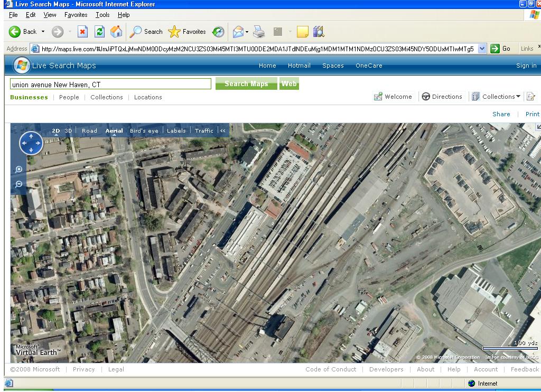Screen dimensions: 541x392
Task: Pan the map up with the compass arrow
Action: (x=31, y=136)
